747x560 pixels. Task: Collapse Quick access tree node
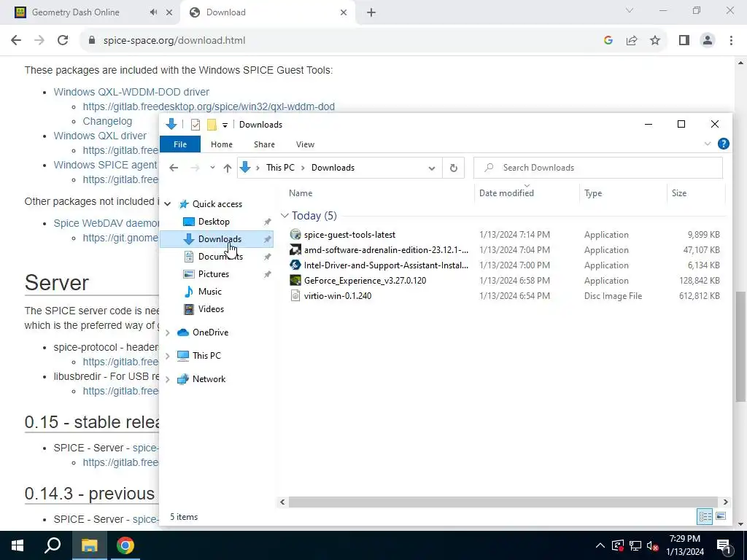coord(167,204)
